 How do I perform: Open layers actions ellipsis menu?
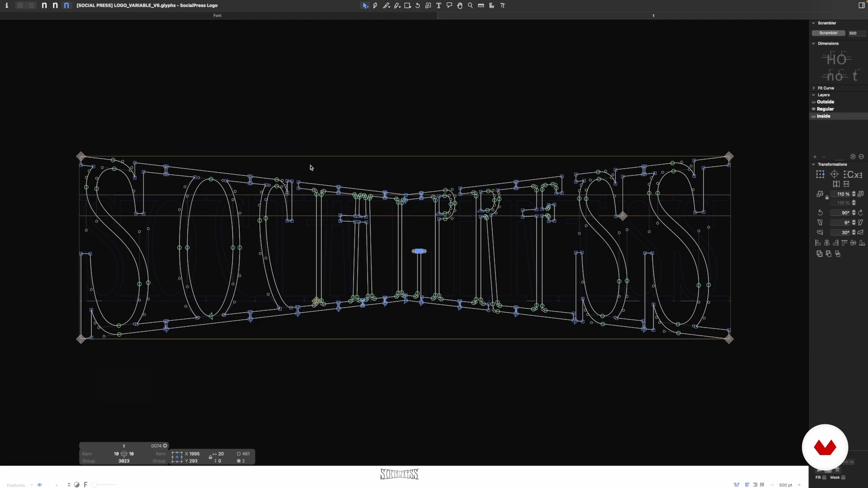(x=861, y=157)
